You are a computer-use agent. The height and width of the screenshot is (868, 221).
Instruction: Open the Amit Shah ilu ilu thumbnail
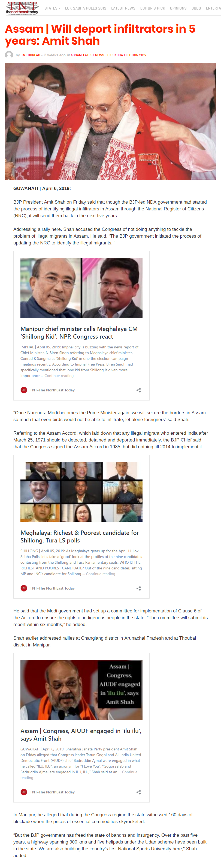click(x=81, y=690)
